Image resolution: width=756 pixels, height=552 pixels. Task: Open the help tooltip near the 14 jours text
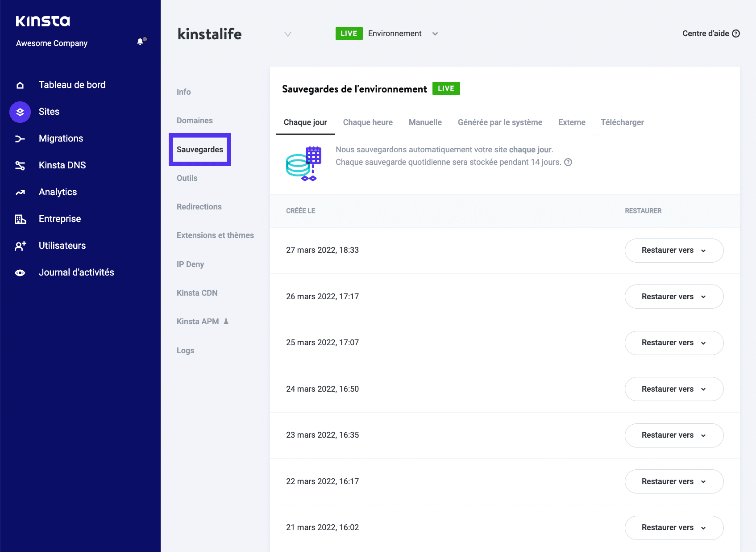click(569, 162)
